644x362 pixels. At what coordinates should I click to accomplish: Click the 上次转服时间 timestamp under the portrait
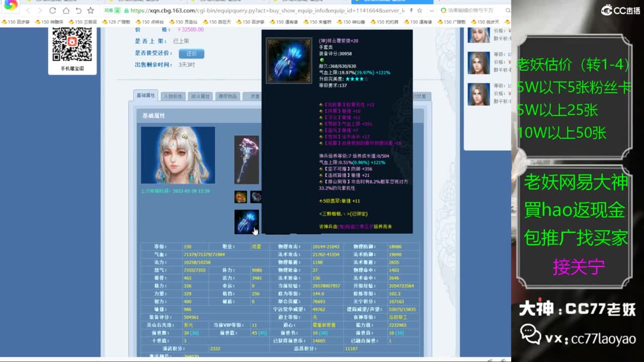pos(175,191)
